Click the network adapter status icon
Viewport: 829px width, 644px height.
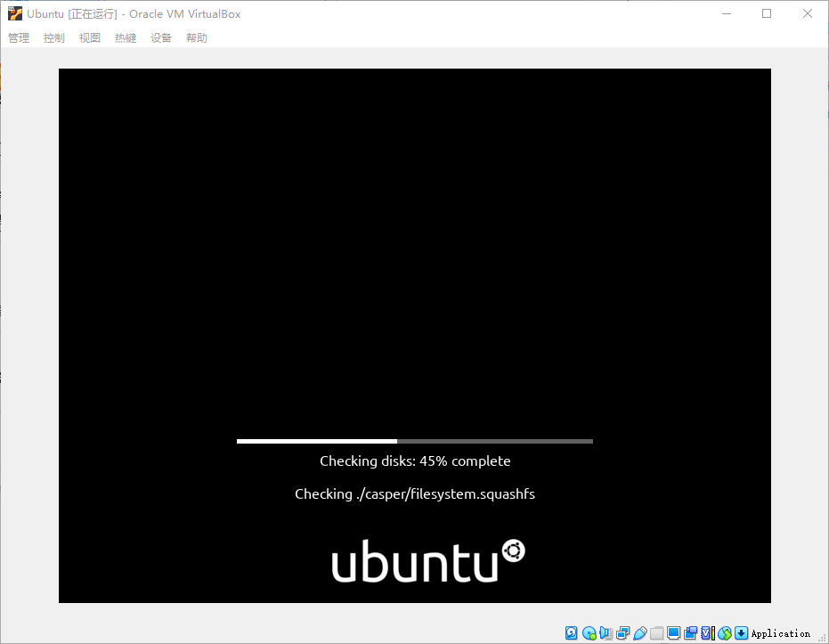[622, 633]
